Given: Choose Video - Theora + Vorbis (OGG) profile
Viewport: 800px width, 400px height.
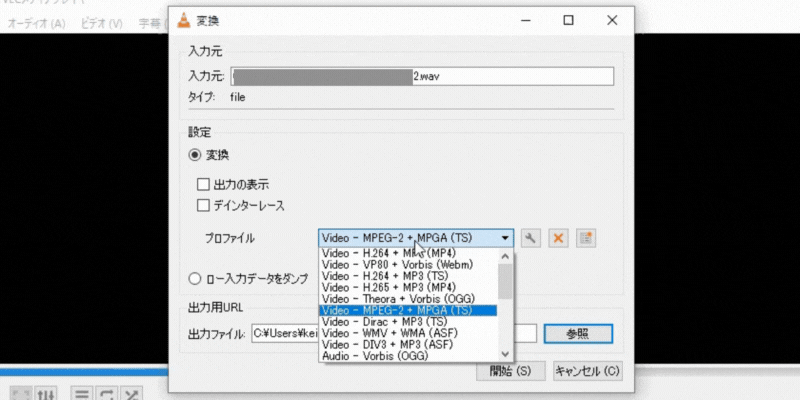Looking at the screenshot, I should point(408,298).
